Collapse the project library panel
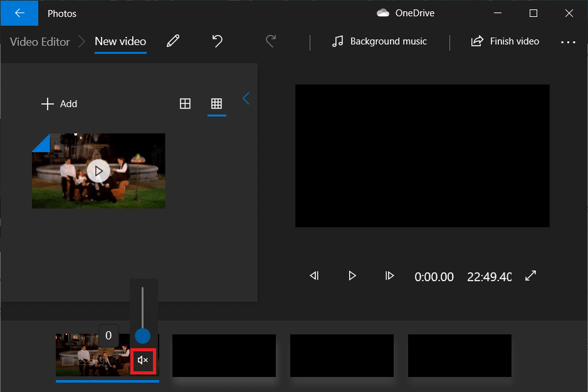This screenshot has height=392, width=588. pos(246,99)
